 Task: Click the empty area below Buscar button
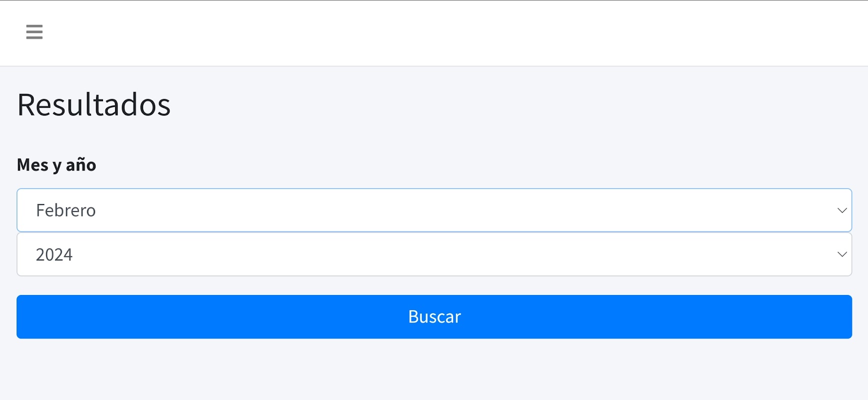[x=434, y=370]
